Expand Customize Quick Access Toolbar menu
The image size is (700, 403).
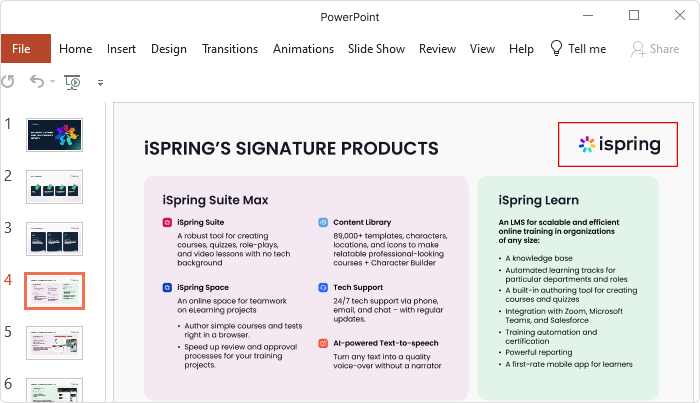click(100, 83)
